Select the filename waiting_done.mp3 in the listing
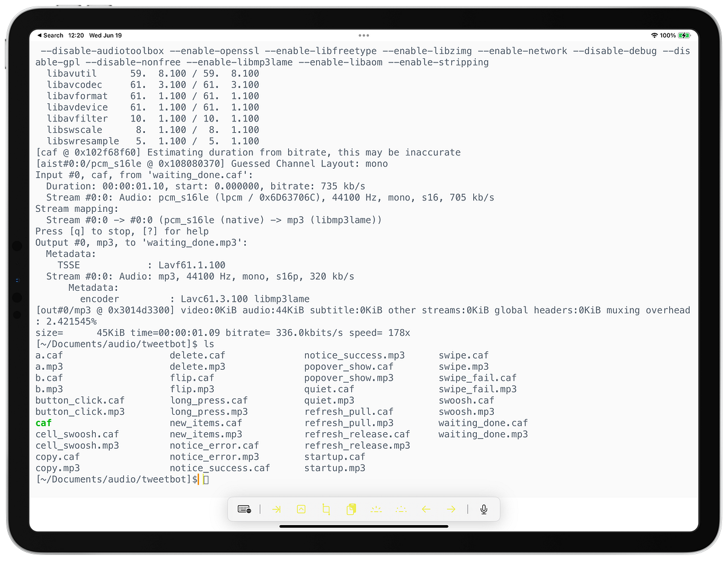 click(483, 433)
